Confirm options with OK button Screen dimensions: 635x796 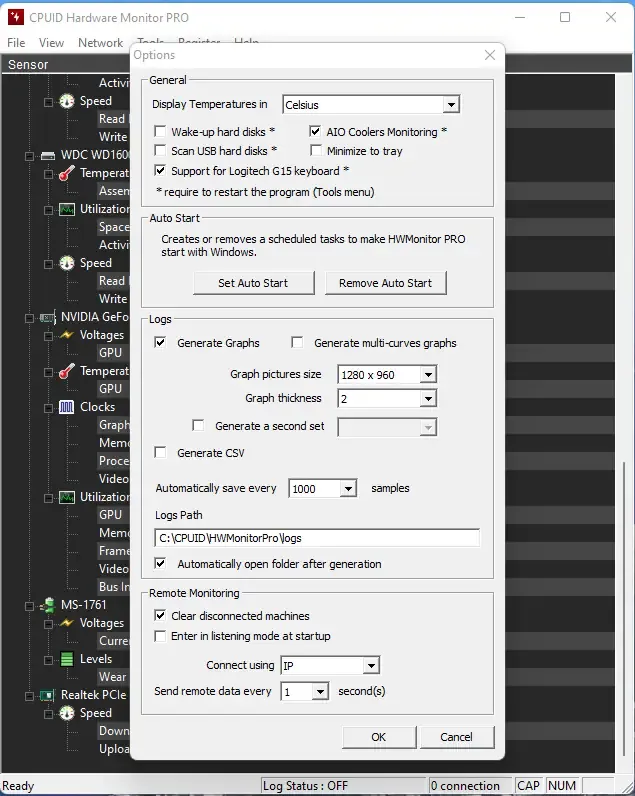click(x=379, y=737)
